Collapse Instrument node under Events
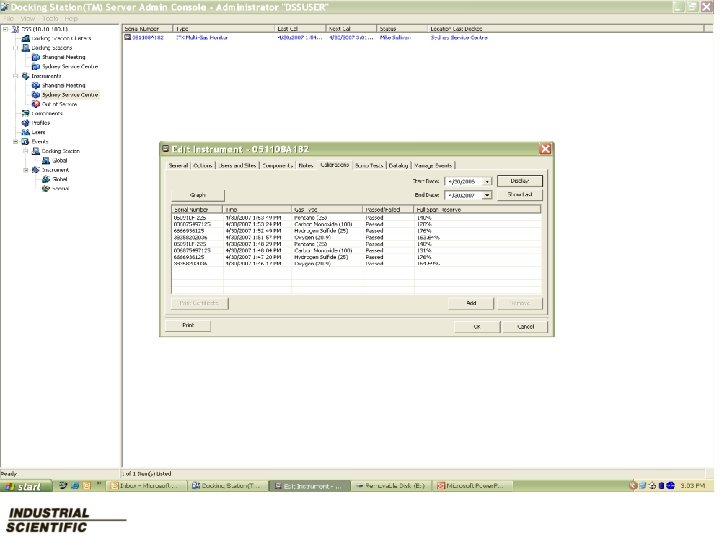Viewport: 720px width, 540px height. coord(26,170)
